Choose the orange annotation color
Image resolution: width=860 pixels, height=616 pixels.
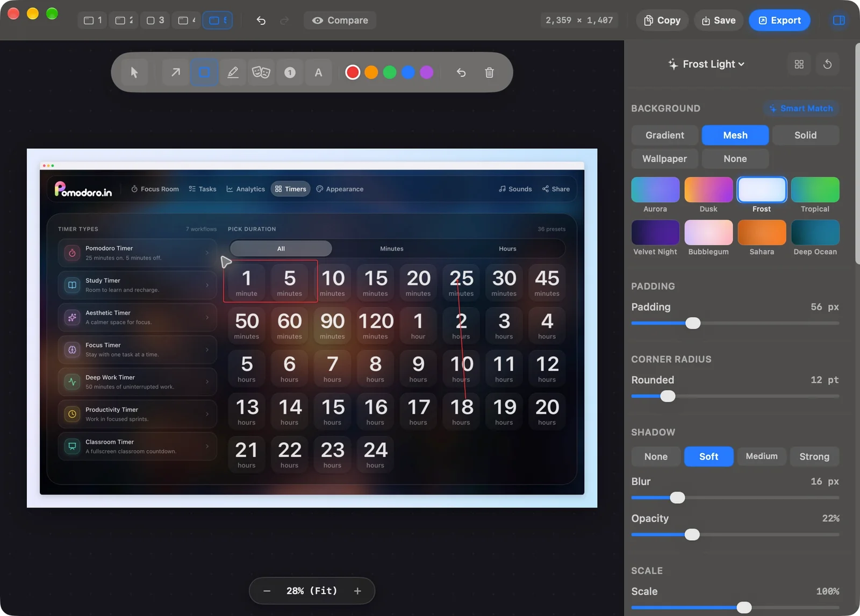pos(371,72)
